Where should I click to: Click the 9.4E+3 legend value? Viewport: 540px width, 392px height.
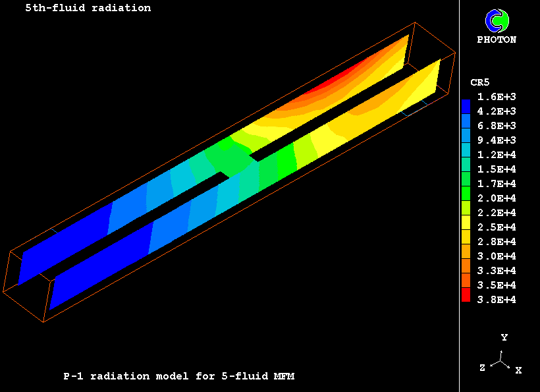[497, 140]
